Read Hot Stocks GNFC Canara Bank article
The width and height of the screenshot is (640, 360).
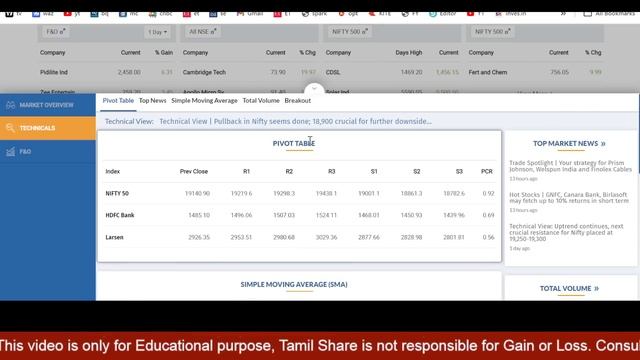[569, 198]
